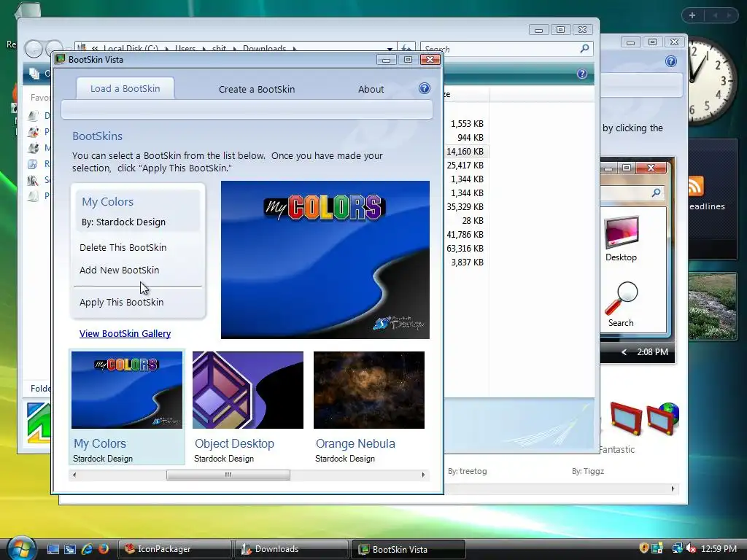Click the slideshow landscape picture gadget
This screenshot has width=747, height=560.
pyautogui.click(x=713, y=306)
